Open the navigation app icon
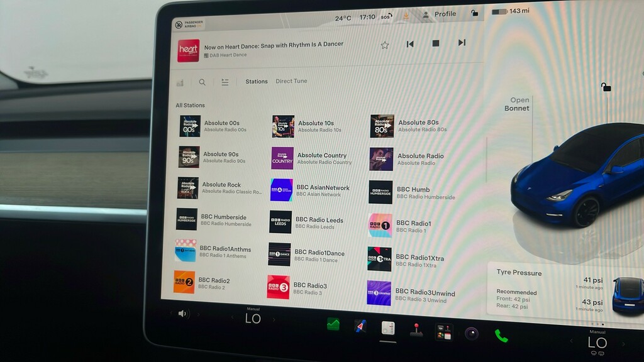 coord(360,326)
